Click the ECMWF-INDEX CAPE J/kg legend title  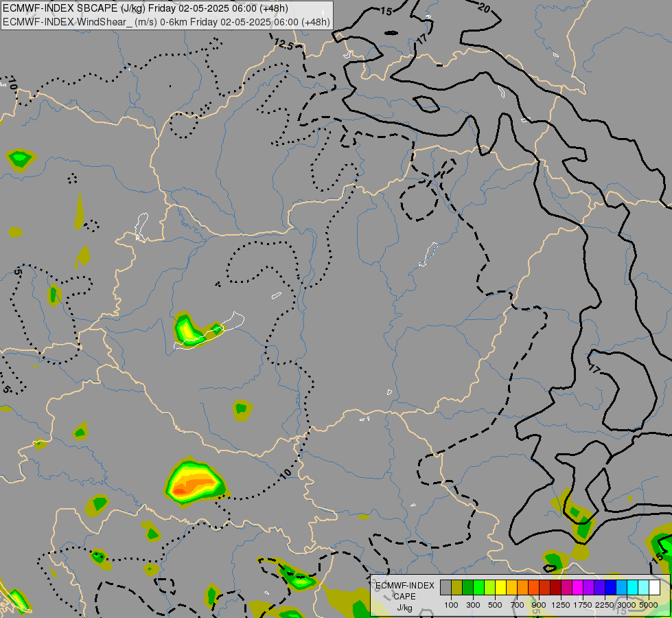[404, 597]
